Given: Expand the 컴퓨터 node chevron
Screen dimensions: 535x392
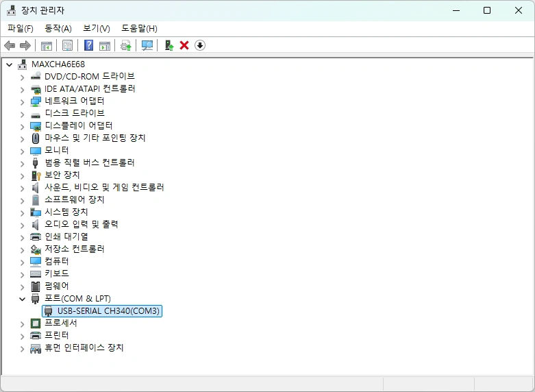Looking at the screenshot, I should (x=22, y=262).
